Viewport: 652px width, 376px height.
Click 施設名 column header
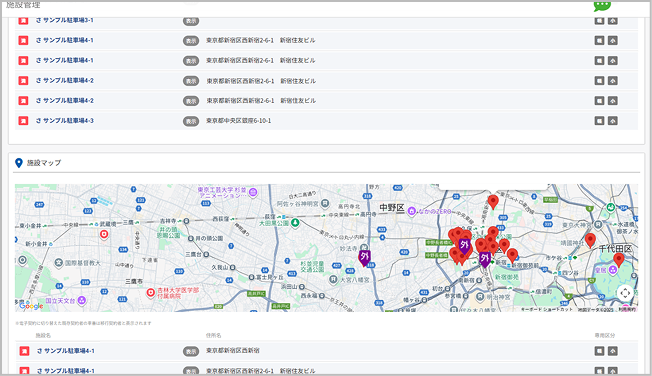point(43,335)
